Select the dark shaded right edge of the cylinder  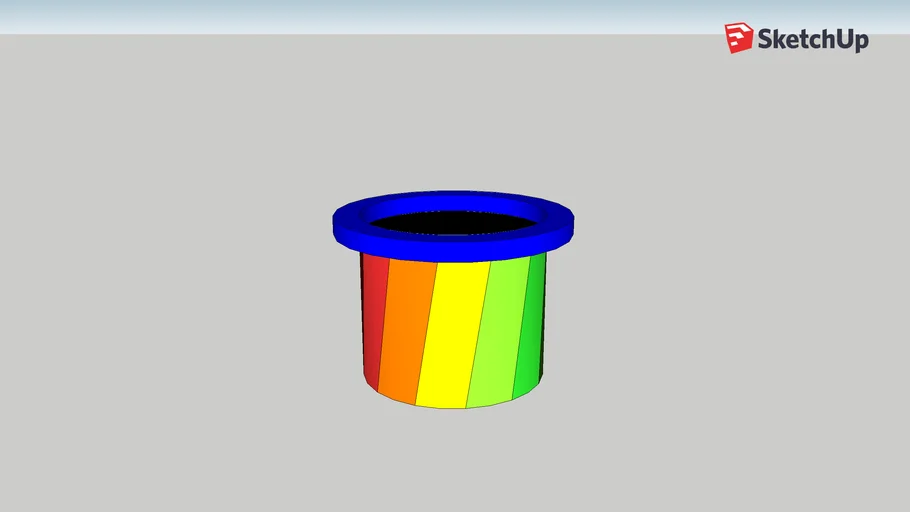click(x=543, y=320)
